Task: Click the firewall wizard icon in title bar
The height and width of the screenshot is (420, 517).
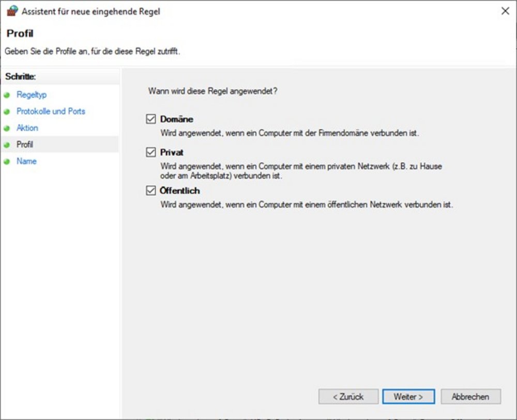Action: coord(12,11)
